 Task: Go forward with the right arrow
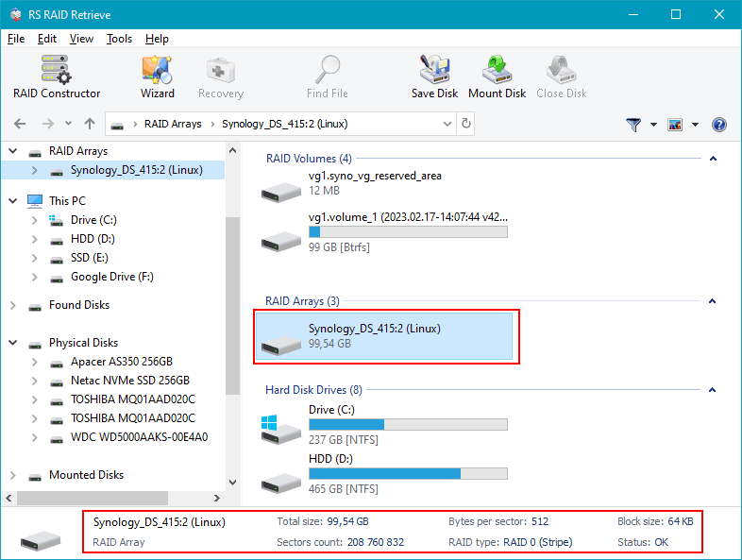tap(48, 124)
